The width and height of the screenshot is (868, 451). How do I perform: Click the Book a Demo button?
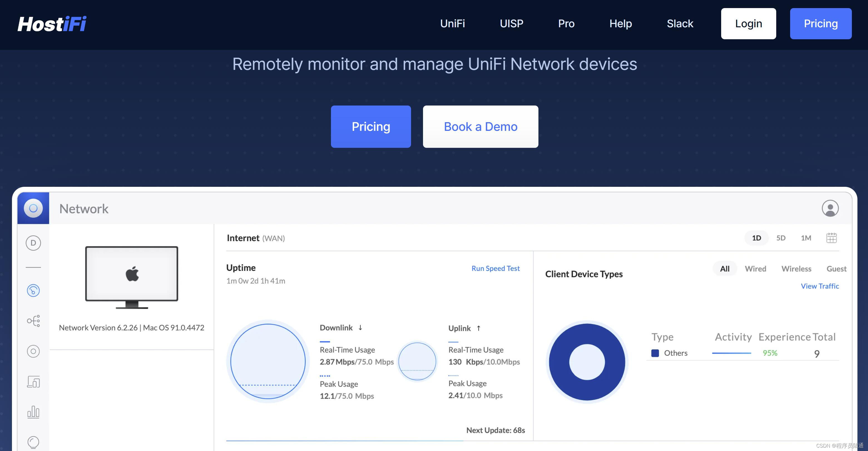[480, 126]
